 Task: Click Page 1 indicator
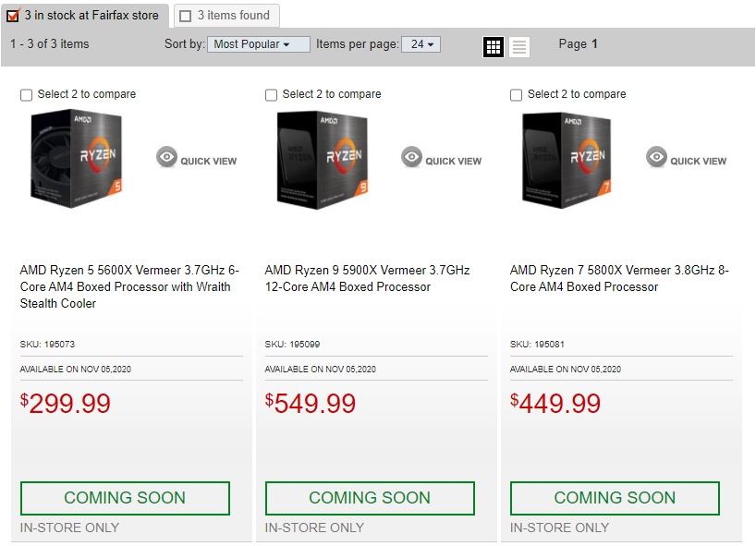click(x=578, y=43)
